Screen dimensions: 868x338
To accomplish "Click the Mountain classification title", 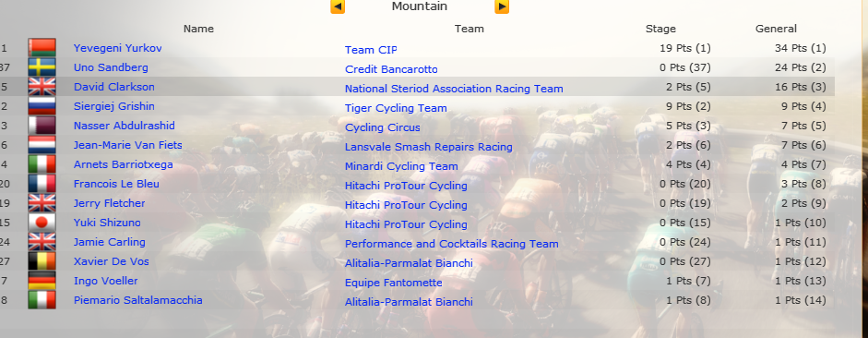I will coord(420,6).
